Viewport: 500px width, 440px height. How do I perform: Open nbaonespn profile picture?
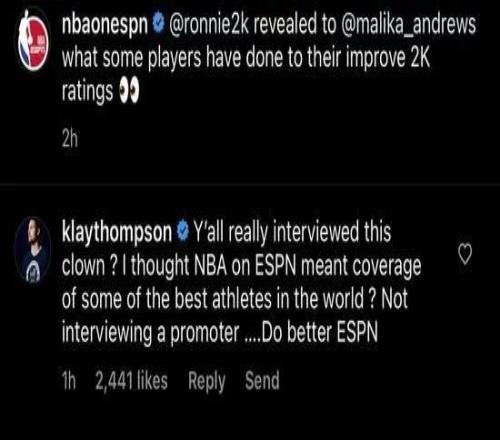(x=33, y=40)
